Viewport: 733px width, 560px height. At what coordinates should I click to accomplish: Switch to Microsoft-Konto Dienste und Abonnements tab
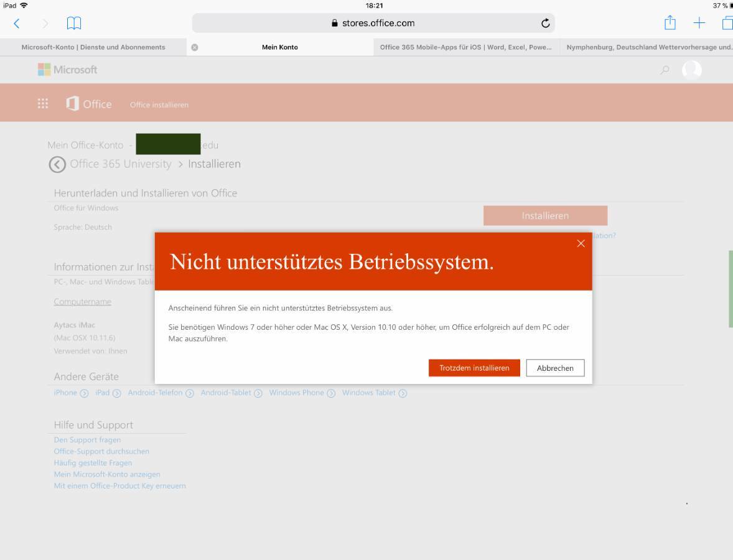tap(93, 47)
